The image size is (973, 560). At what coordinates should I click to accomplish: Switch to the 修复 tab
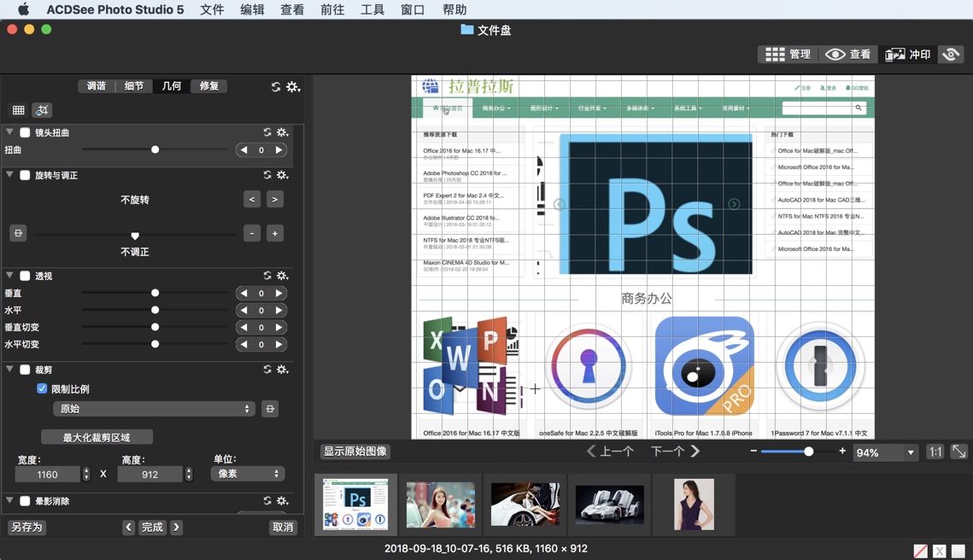(x=208, y=86)
